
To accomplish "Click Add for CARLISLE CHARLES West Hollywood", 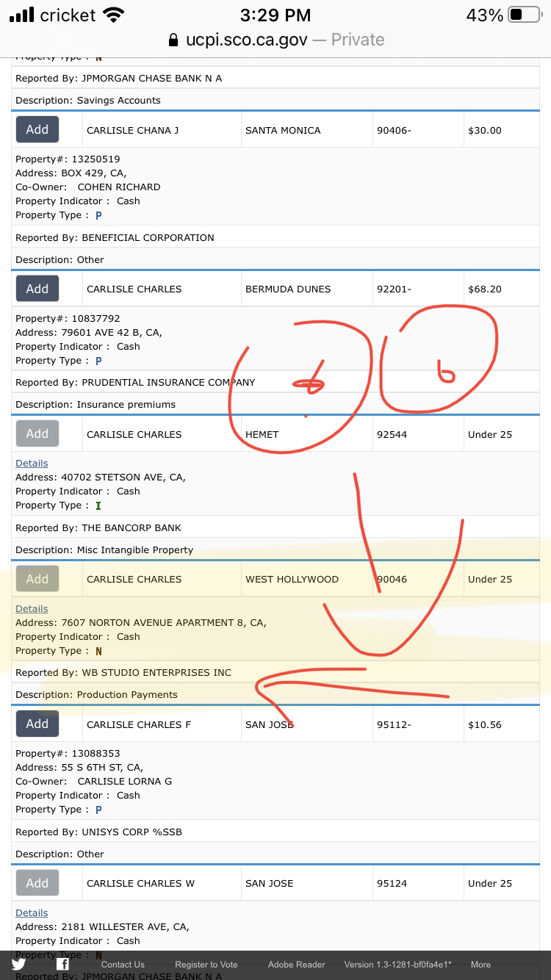I will pyautogui.click(x=37, y=579).
